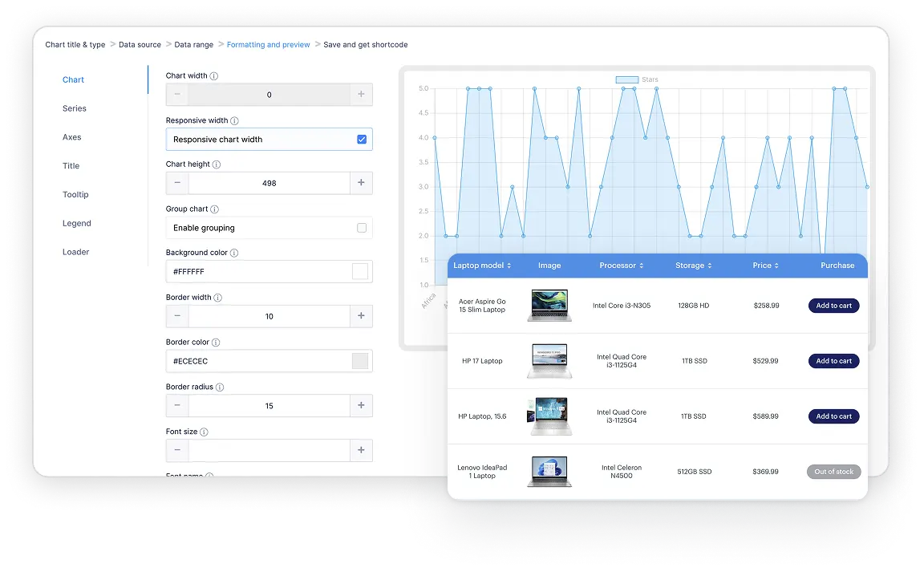Switch to the Axes tab
The height and width of the screenshot is (576, 924).
pos(72,137)
